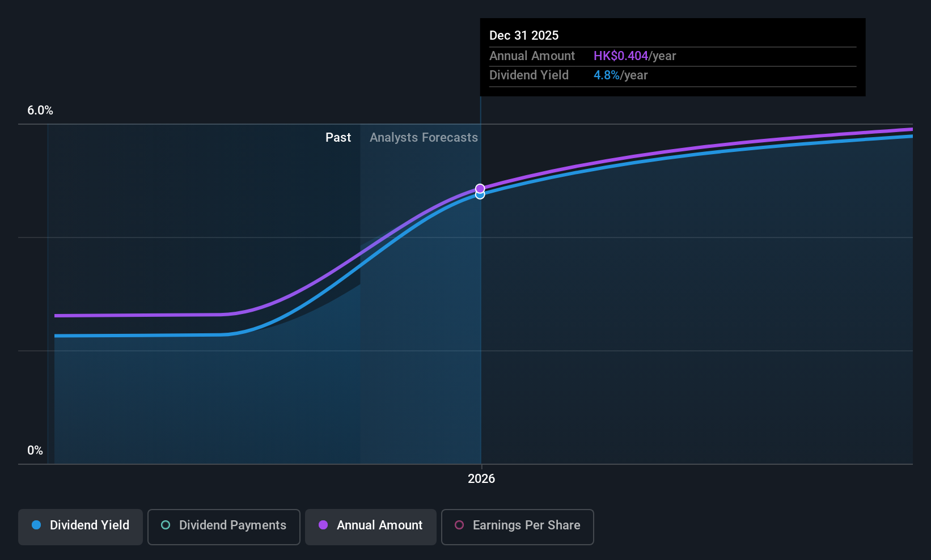Screen dimensions: 931x560
Task: Click the 6.0% y-axis label
Action: point(40,111)
